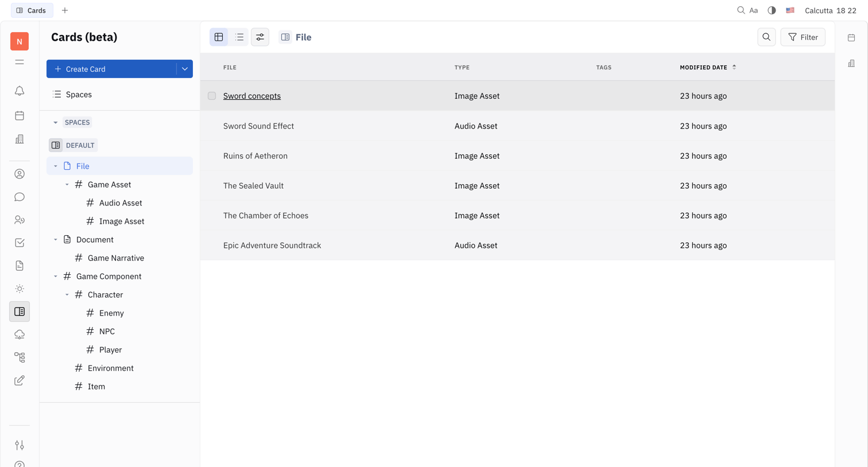Select the Cards icon in sidebar
Screen dimensions: 868x467
20,312
